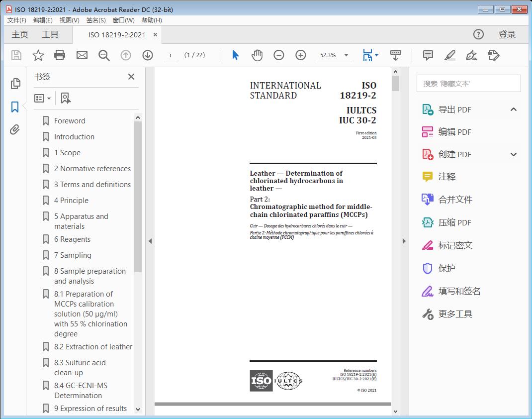Image resolution: width=532 pixels, height=419 pixels.
Task: Open the 文件 menu
Action: [16, 20]
